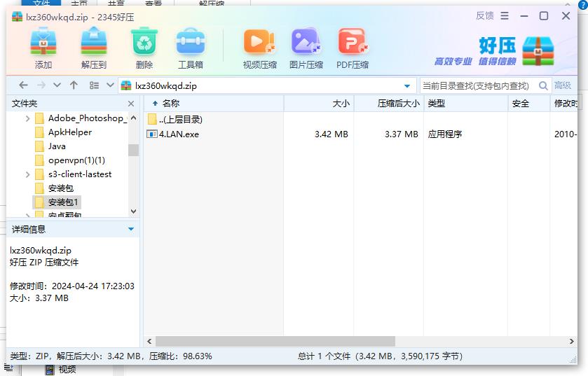Click status bar text 压缩比: 98.63%

coord(180,356)
